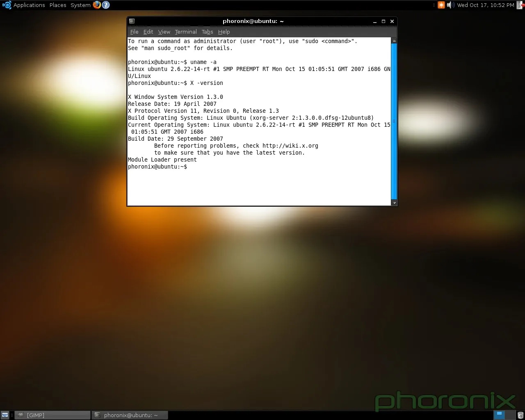Click the http://wiki.x.org URL
525x420 pixels.
290,146
